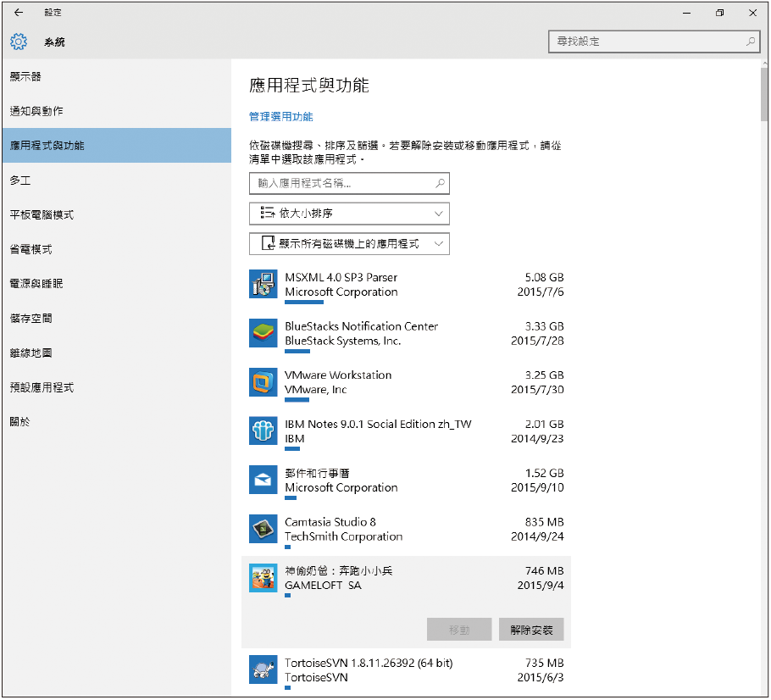
Task: Click the 5.08 GB size value
Action: coord(544,277)
